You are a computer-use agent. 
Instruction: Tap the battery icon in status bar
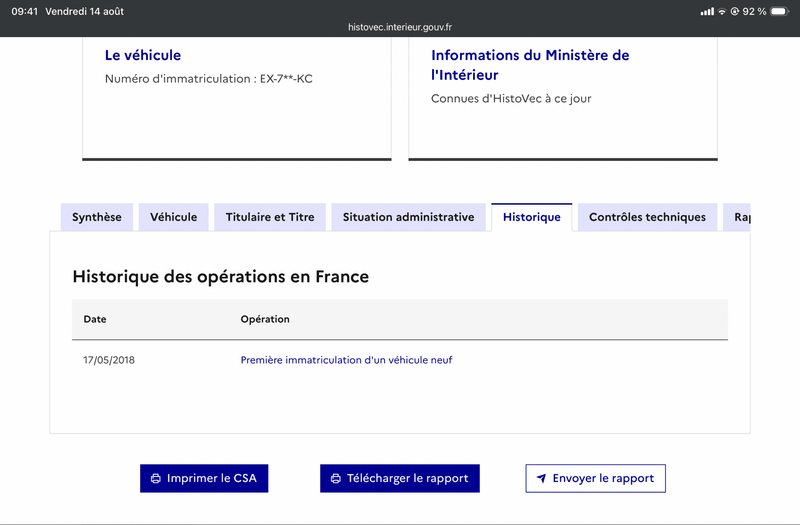[x=780, y=11]
